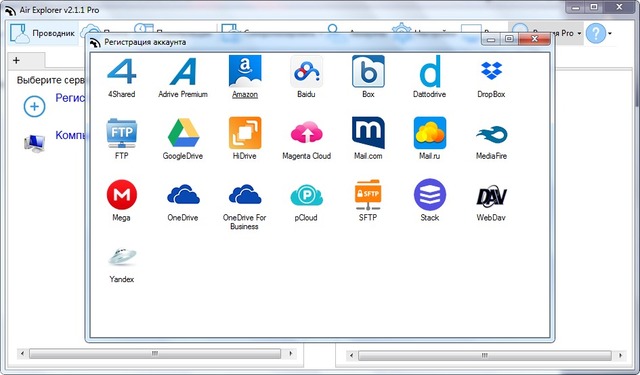Screen dimensions: 640x375
Task: Select the 4Shared cloud service icon
Action: point(122,71)
